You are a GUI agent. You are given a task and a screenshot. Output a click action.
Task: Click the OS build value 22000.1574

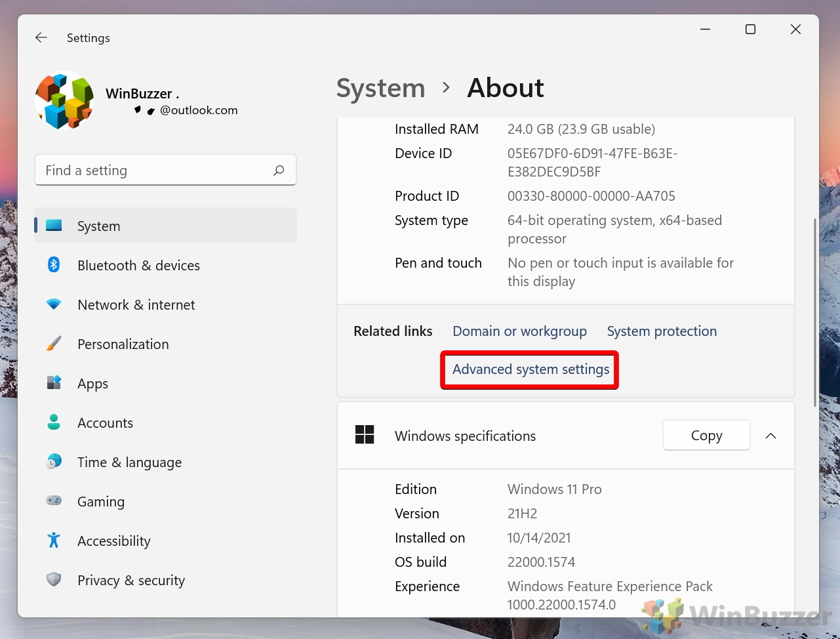click(x=541, y=562)
